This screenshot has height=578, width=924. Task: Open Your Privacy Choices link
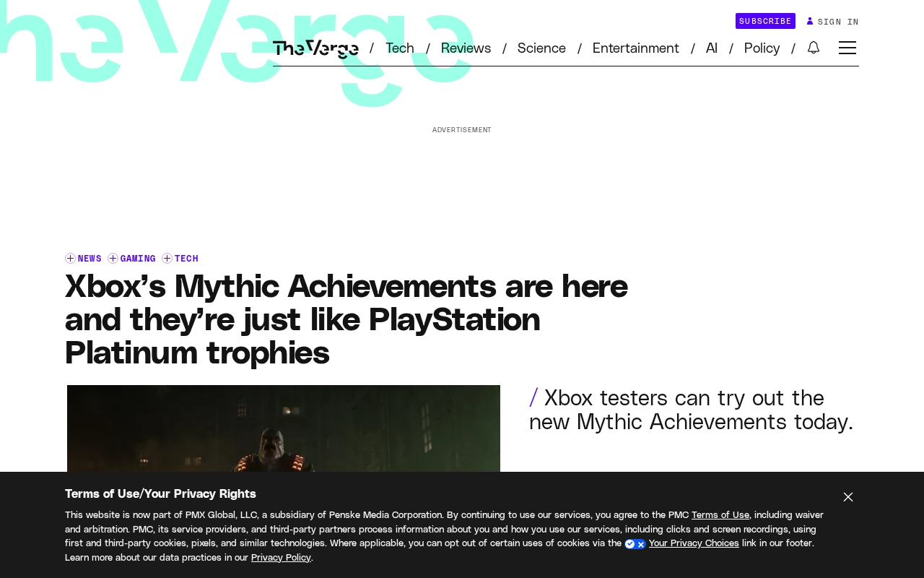(x=694, y=543)
